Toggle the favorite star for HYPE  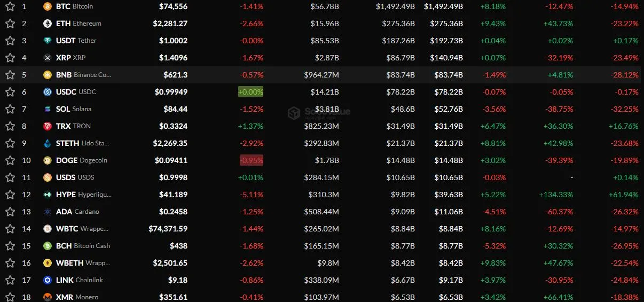pos(10,195)
